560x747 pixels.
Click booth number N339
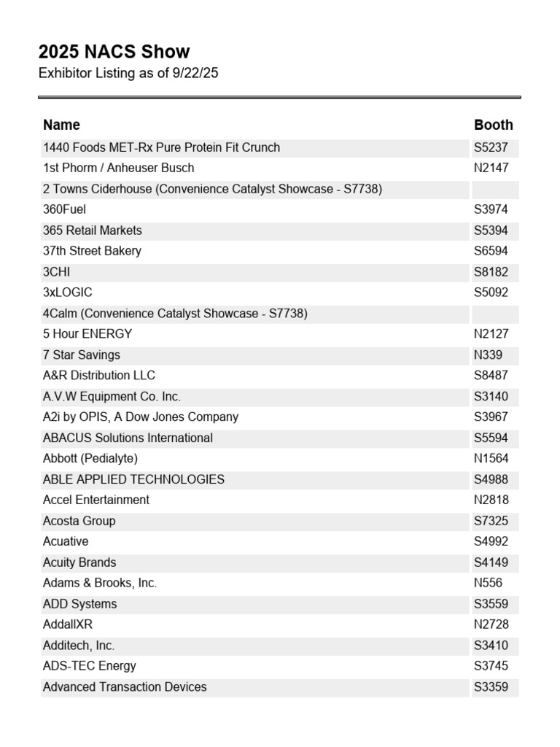488,355
